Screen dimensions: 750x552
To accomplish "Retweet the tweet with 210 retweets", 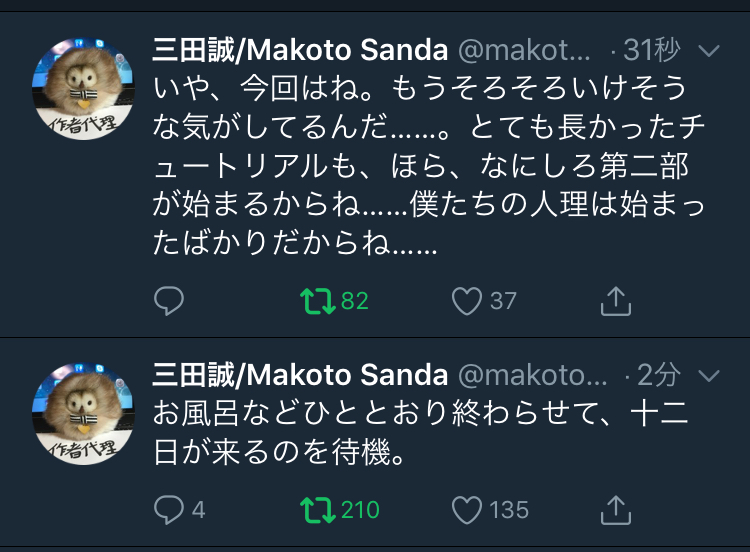I will tap(317, 509).
